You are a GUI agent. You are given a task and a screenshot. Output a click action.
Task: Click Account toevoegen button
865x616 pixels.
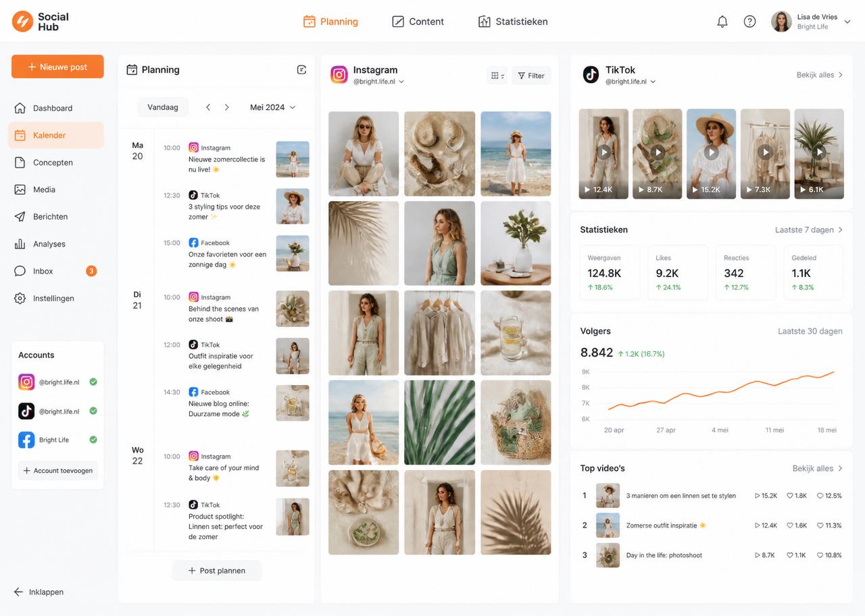click(57, 471)
